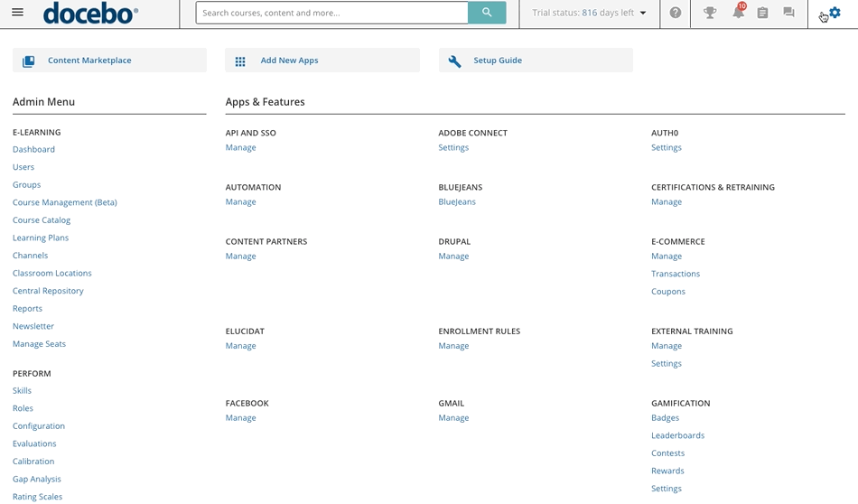
Task: Click Manage under API and SSO
Action: click(x=240, y=147)
